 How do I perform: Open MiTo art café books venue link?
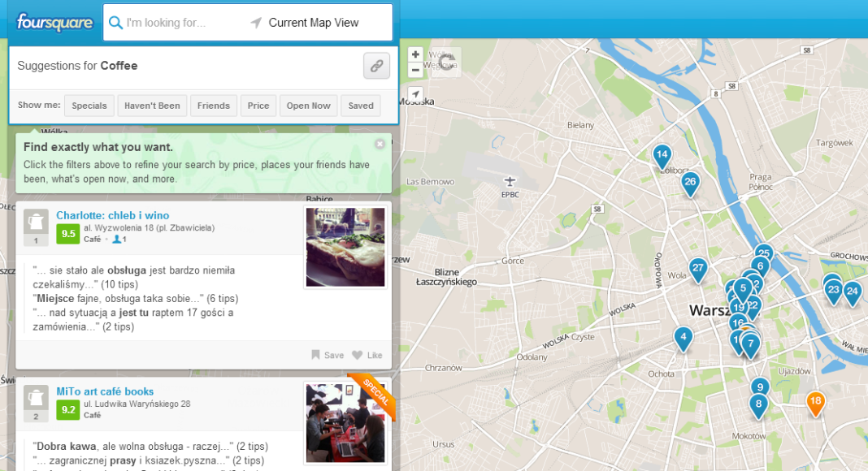coord(105,391)
